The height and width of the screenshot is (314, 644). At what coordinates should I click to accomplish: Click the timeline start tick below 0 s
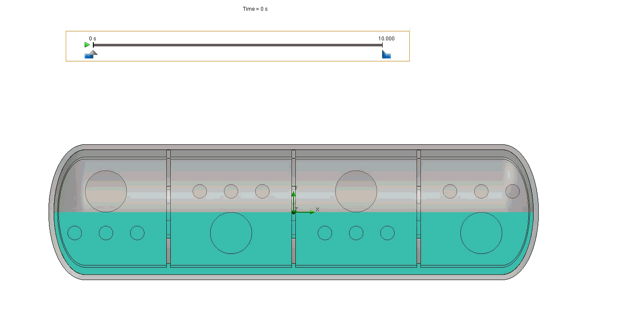pos(94,44)
